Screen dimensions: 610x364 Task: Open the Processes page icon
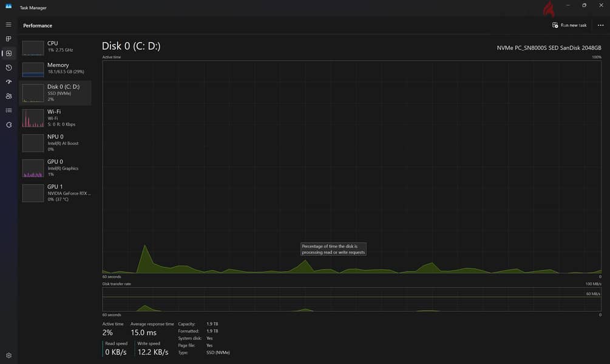(x=8, y=39)
